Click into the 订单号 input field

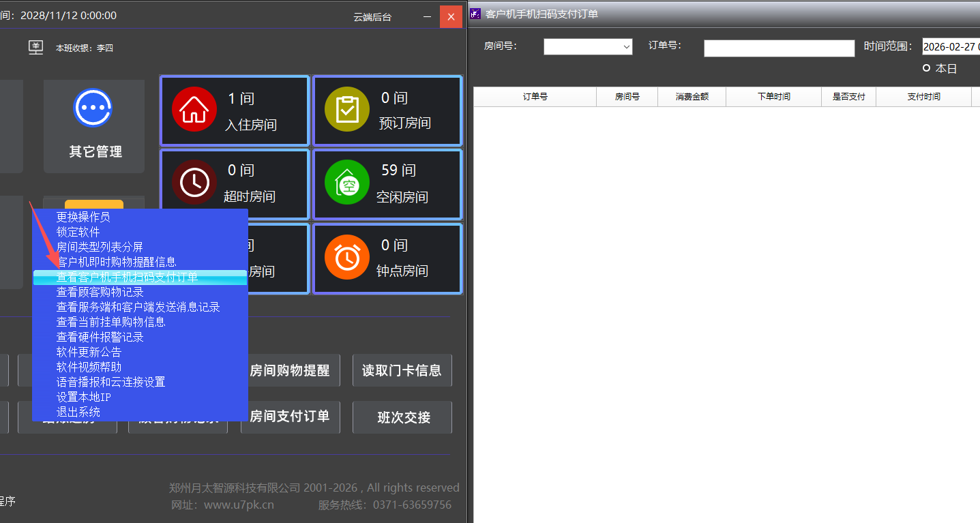pyautogui.click(x=779, y=48)
